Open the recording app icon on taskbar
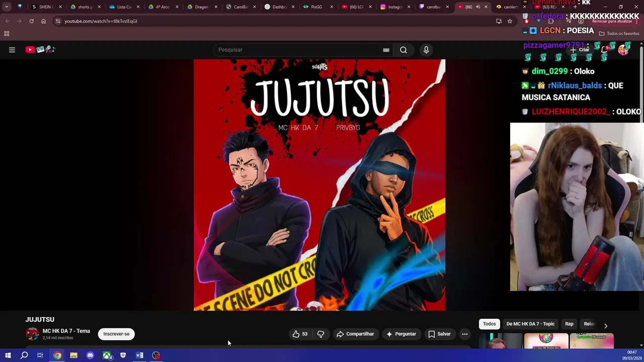The width and height of the screenshot is (644, 362). [x=156, y=355]
